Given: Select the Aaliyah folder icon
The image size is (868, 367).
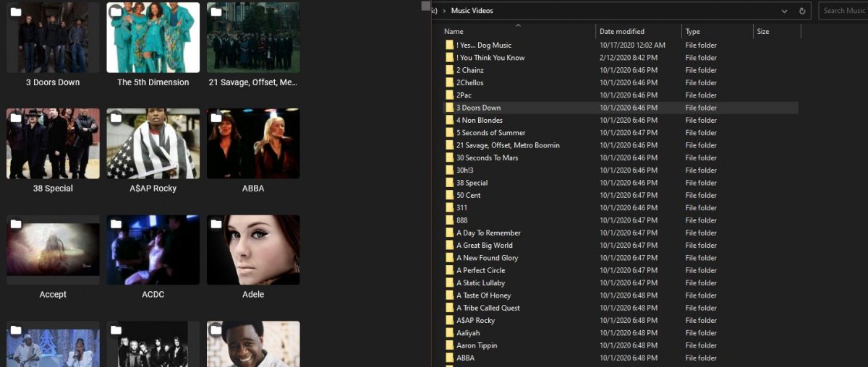Looking at the screenshot, I should pyautogui.click(x=450, y=333).
